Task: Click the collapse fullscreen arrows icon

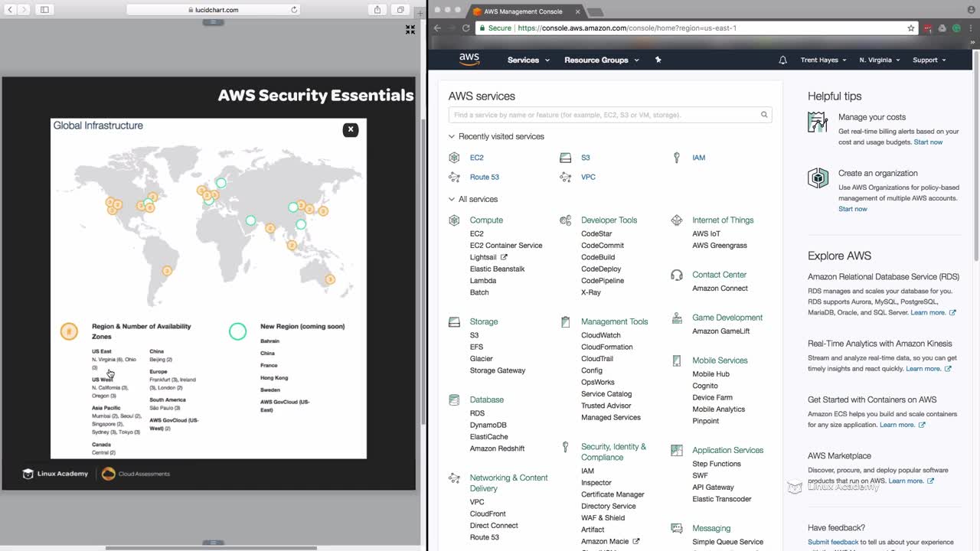Action: (410, 30)
